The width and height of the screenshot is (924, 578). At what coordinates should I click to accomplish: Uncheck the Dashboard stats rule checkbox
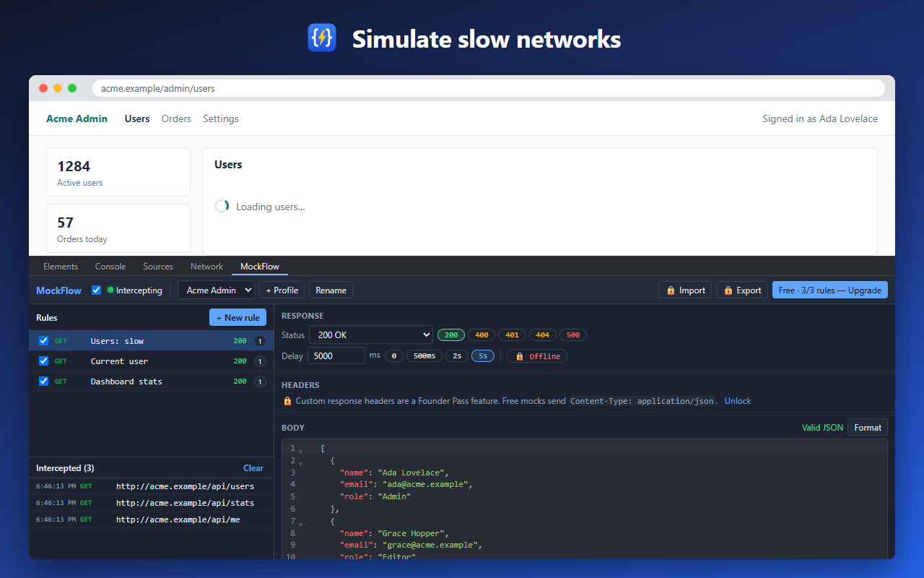[x=43, y=381]
